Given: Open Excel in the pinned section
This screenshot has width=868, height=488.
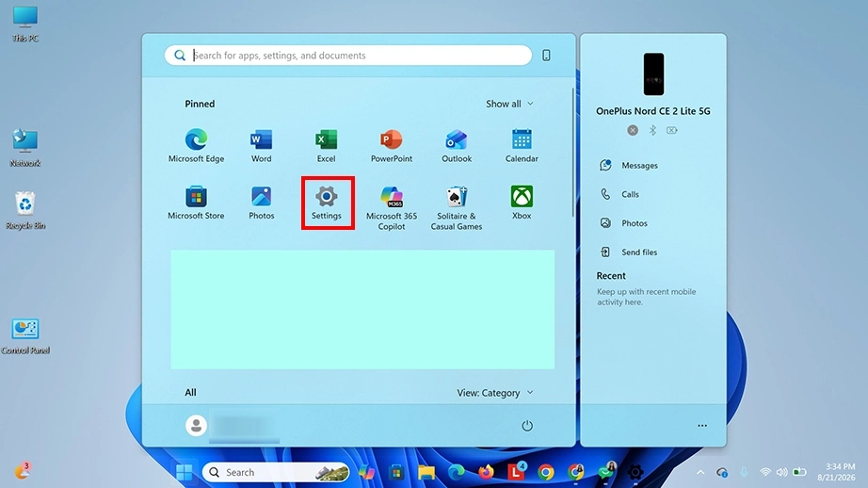Looking at the screenshot, I should point(326,145).
